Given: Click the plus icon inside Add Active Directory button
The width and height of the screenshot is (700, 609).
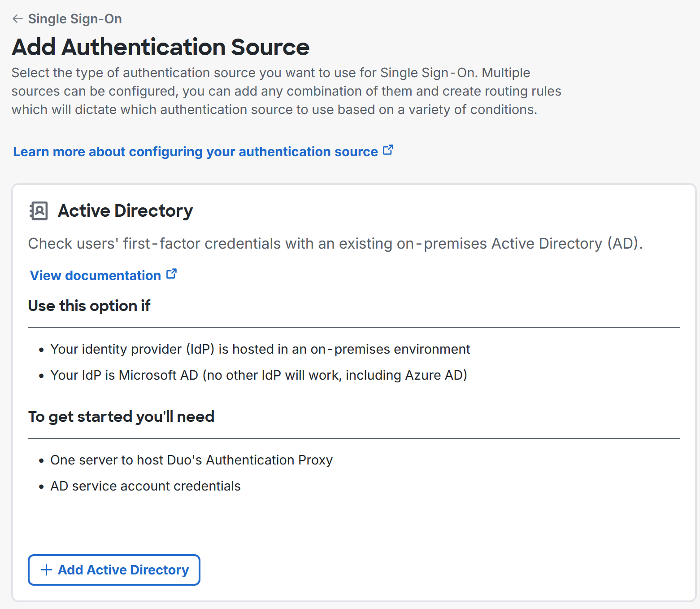Looking at the screenshot, I should tap(45, 570).
